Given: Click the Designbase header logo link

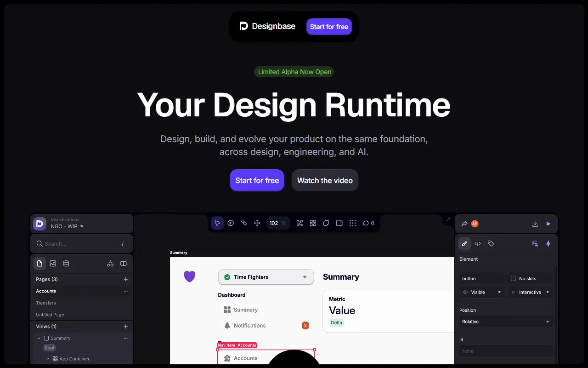Looking at the screenshot, I should click(268, 26).
